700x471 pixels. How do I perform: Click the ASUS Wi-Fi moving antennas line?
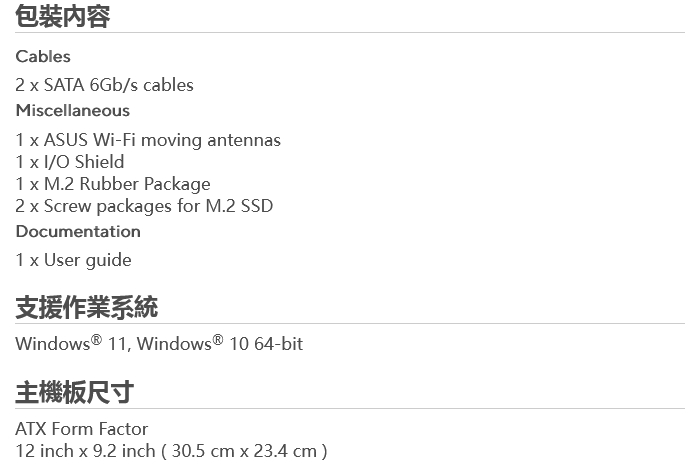[x=148, y=140]
